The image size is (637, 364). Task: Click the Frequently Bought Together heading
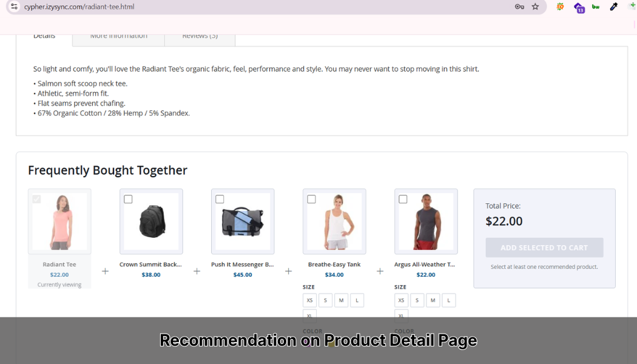tap(107, 170)
